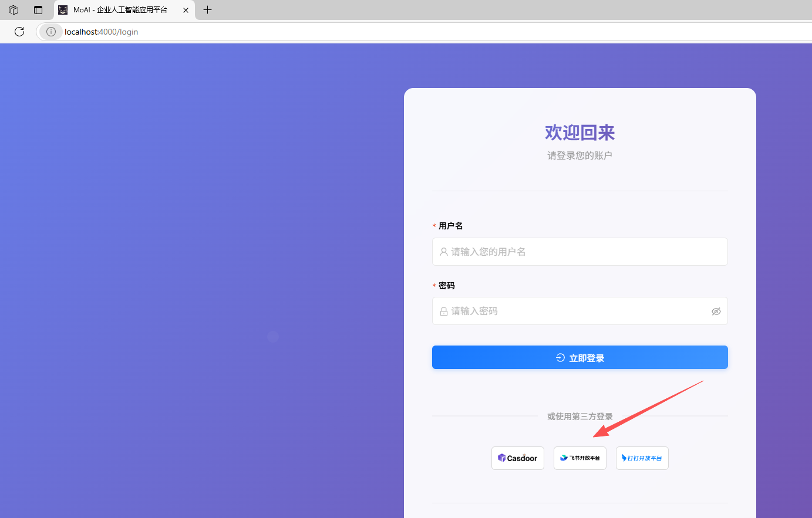This screenshot has width=812, height=518.
Task: Open the tab actions menu icon
Action: 38,10
